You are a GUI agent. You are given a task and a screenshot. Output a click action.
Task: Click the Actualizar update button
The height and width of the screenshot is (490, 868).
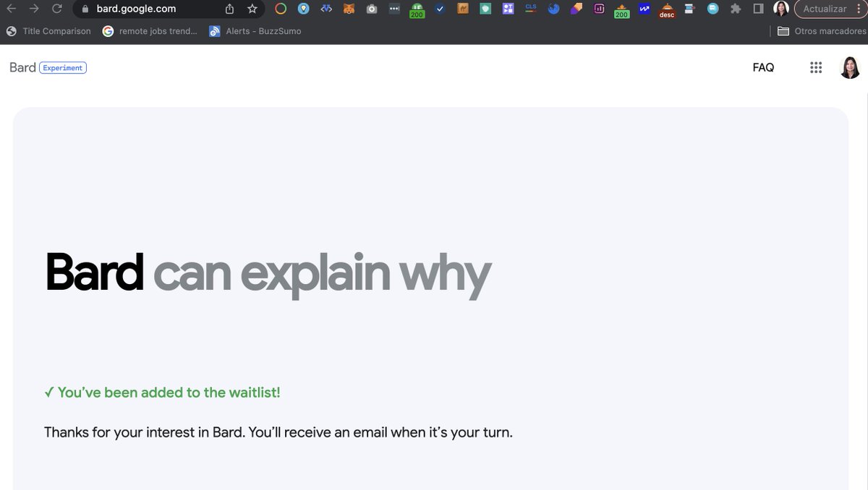point(830,9)
